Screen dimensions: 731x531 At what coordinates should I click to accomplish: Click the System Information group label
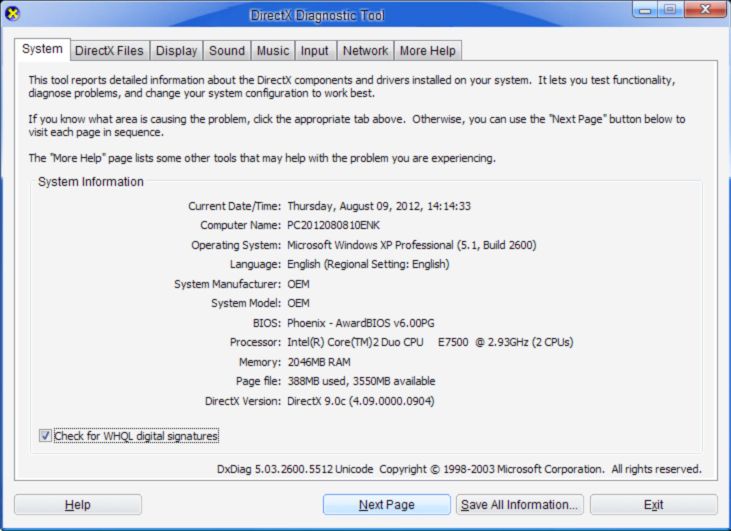[x=91, y=181]
